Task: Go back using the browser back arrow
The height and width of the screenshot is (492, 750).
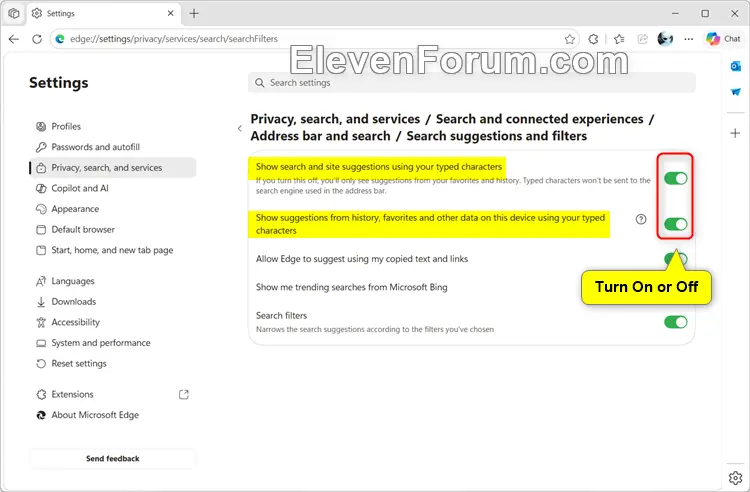Action: [x=14, y=39]
